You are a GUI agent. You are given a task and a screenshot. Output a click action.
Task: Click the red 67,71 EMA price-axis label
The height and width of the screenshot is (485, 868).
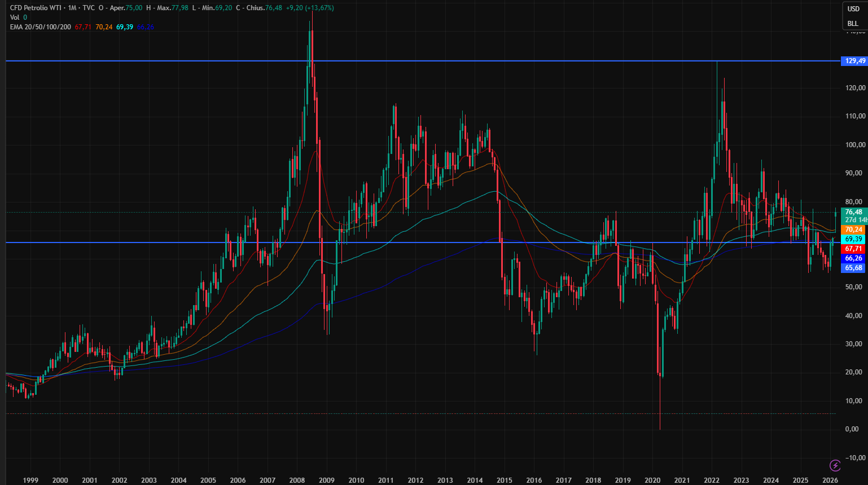[x=853, y=249]
